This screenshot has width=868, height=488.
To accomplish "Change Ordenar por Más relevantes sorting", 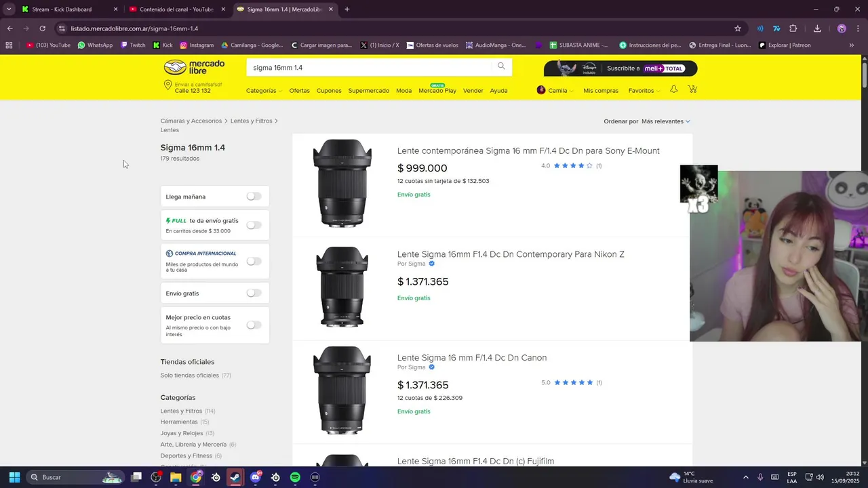I will point(665,121).
